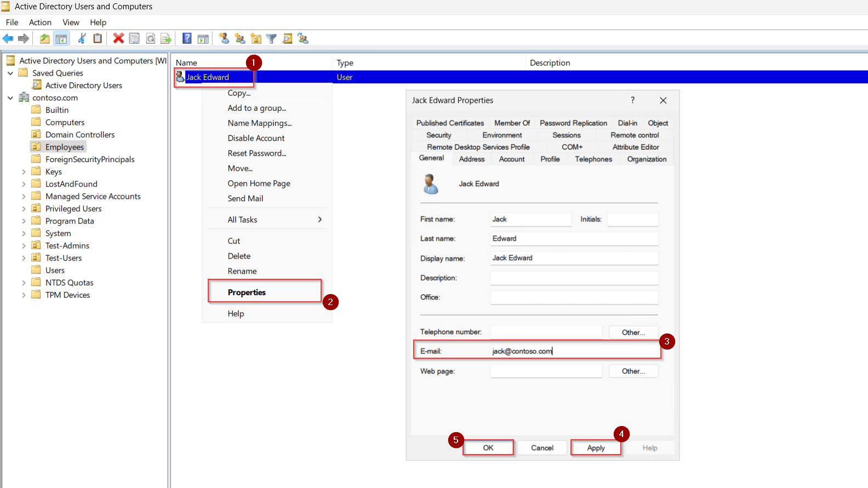Image resolution: width=868 pixels, height=488 pixels.
Task: Expand the LostAndFound tree node
Action: 24,184
